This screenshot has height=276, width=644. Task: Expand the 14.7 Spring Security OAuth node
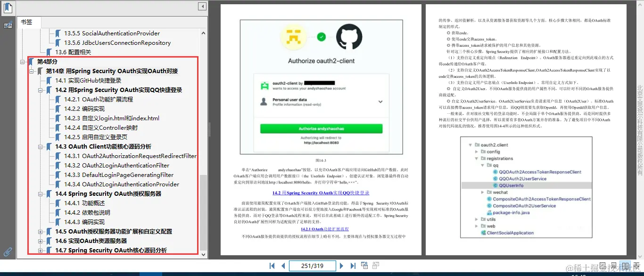[40, 250]
